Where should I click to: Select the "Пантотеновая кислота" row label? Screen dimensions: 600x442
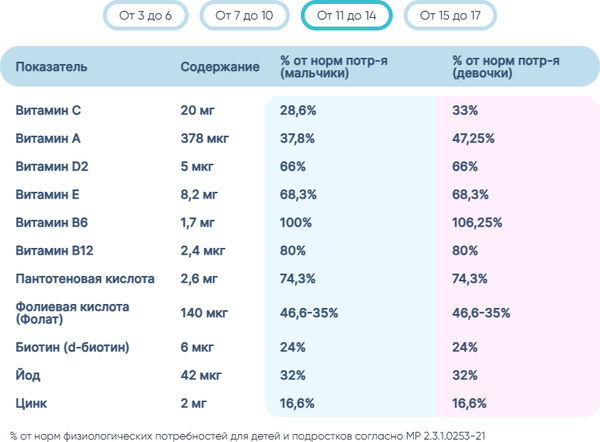83,278
